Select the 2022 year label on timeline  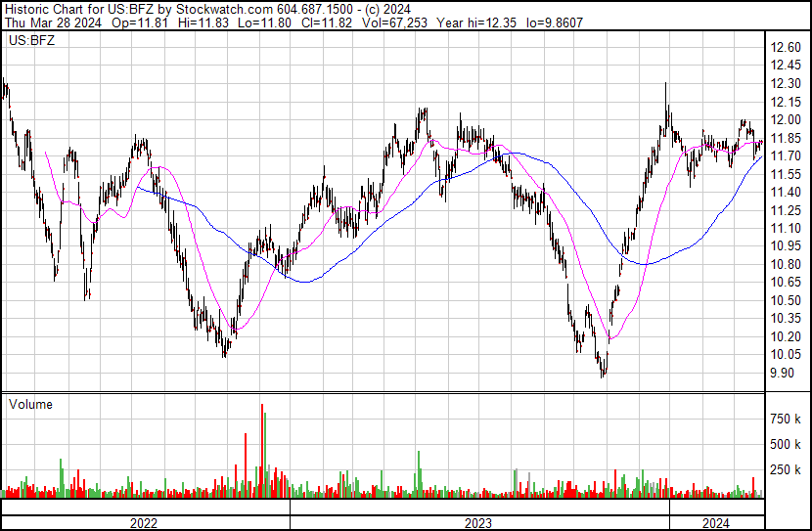145,523
